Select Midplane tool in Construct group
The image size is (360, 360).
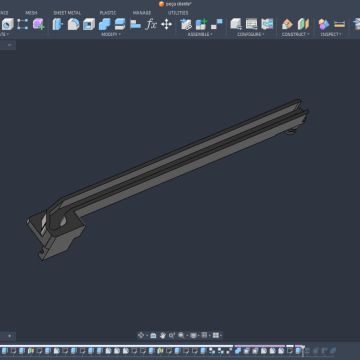click(x=303, y=24)
